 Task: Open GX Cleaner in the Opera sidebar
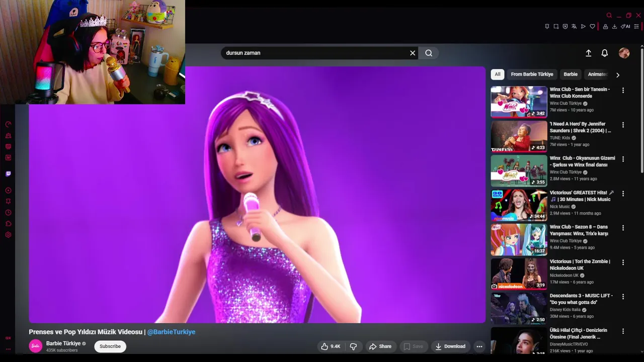(x=8, y=136)
